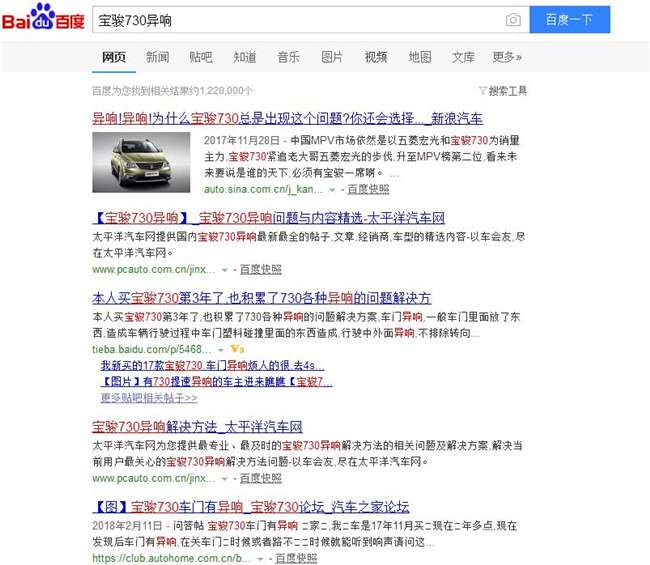The image size is (650, 565).
Task: Expand dropdown arrow next to auto.sina.com.cn URL
Action: coord(332,190)
